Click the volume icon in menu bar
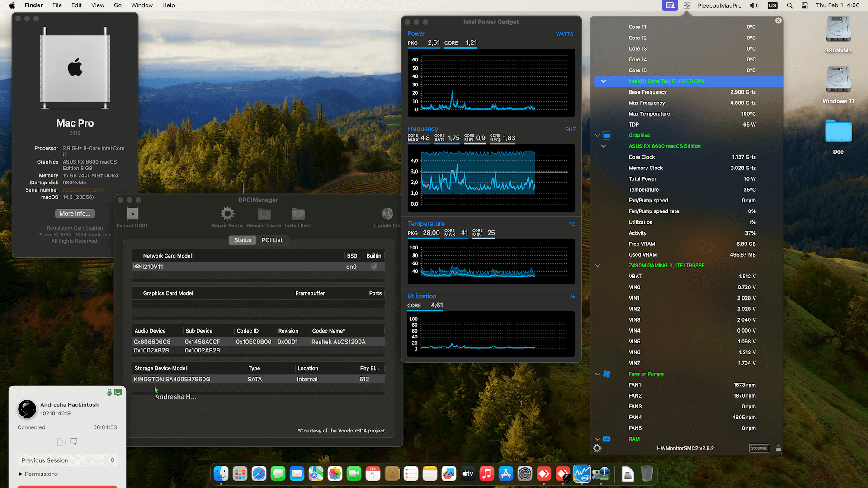868x488 pixels. coord(754,5)
